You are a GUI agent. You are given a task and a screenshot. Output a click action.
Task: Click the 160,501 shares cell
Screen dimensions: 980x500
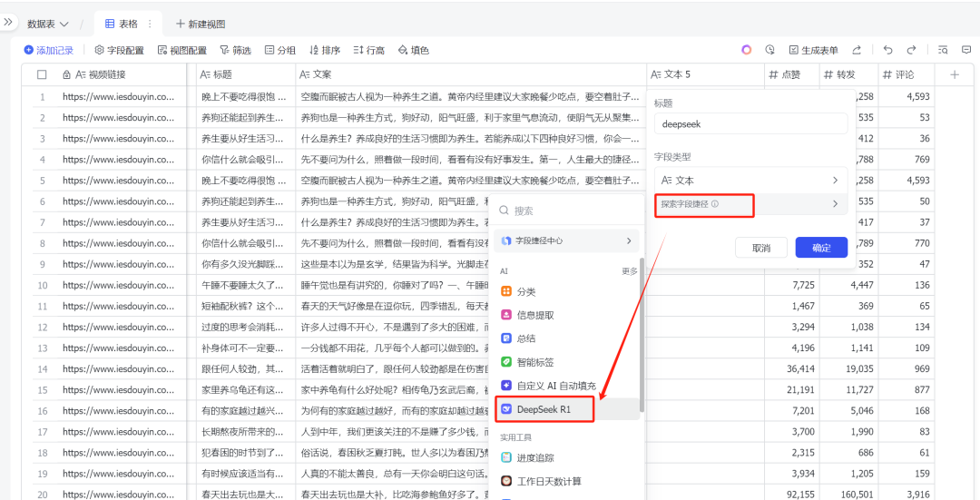pyautogui.click(x=848, y=495)
